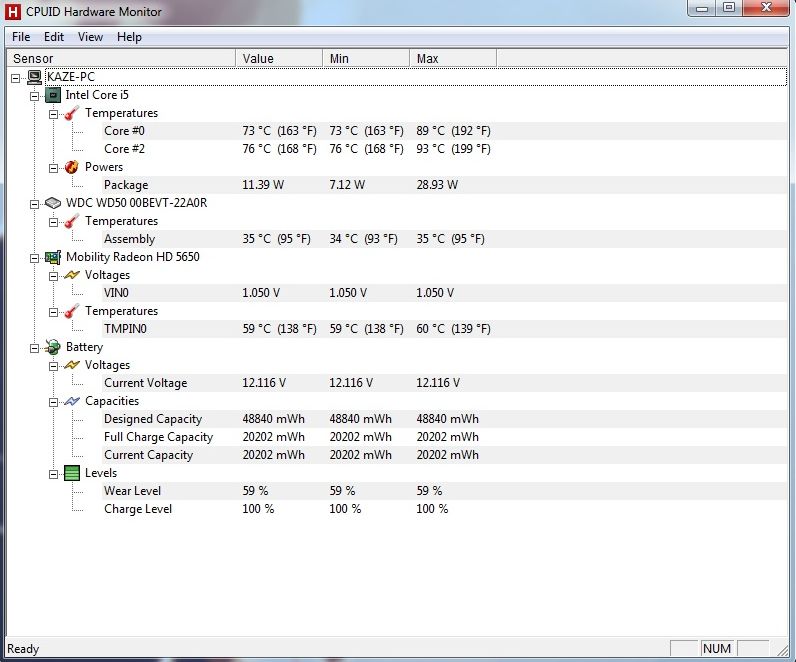This screenshot has height=662, width=796.
Task: Click the 11.39 W current package power
Action: (x=263, y=185)
